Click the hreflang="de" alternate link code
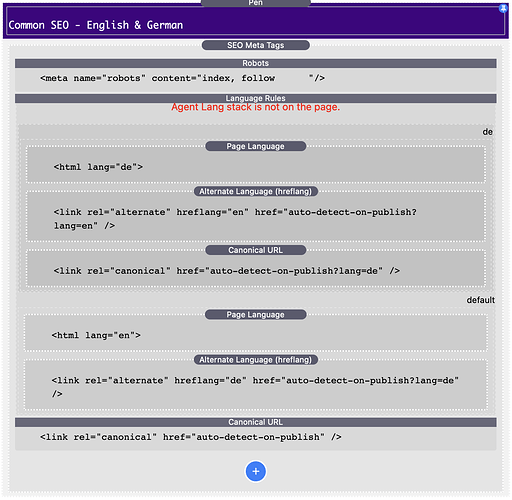The width and height of the screenshot is (512, 500). pos(255,387)
